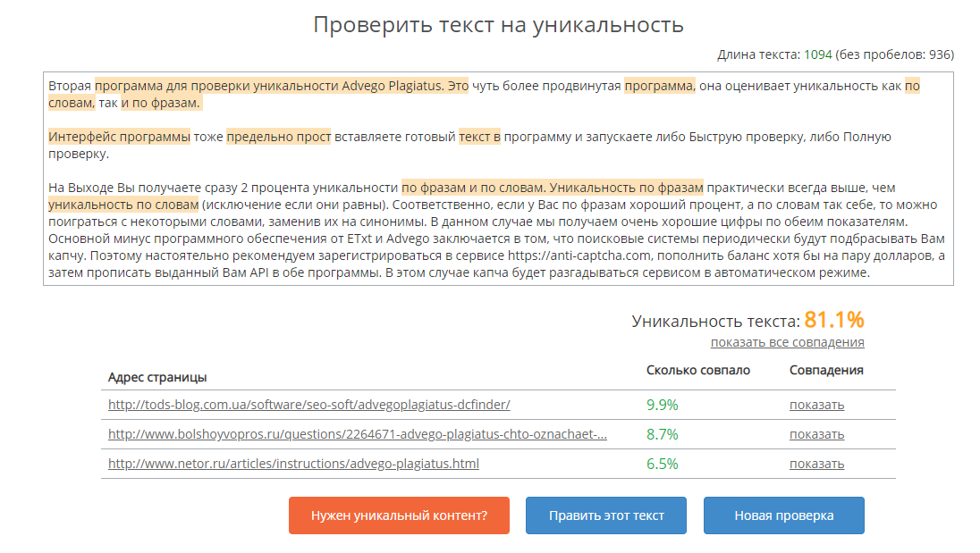Show matches for the bolshoyvopros.ru row
The width and height of the screenshot is (980, 553).
(x=815, y=434)
